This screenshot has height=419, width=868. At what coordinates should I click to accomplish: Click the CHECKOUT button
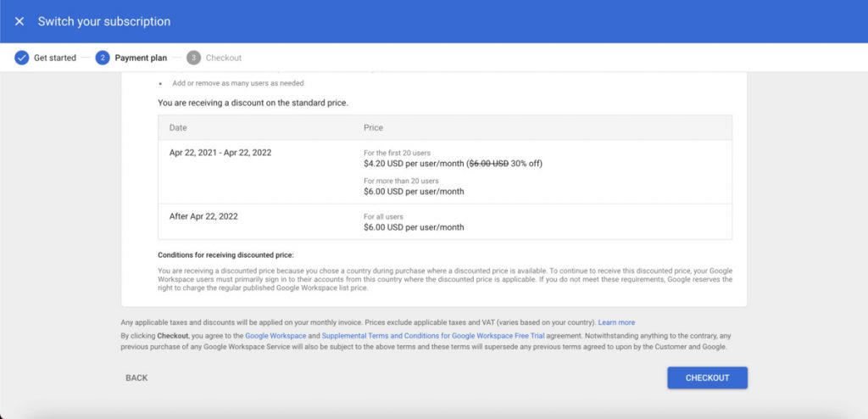[708, 378]
